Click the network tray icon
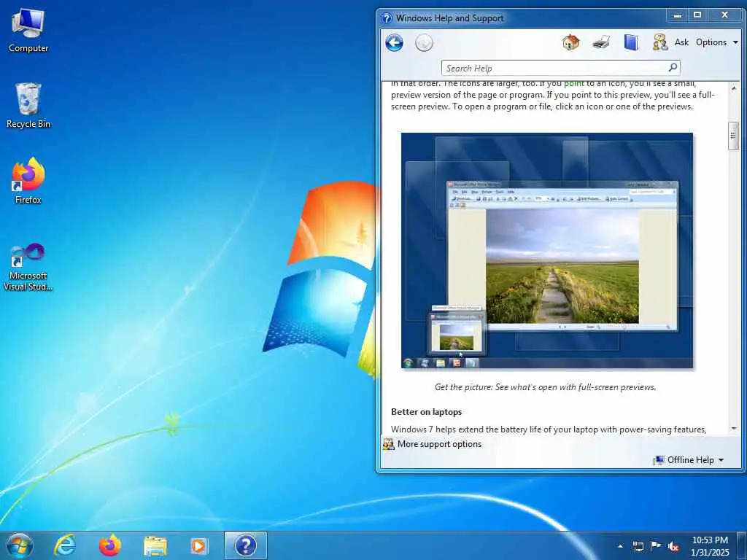The image size is (747, 560). click(638, 546)
